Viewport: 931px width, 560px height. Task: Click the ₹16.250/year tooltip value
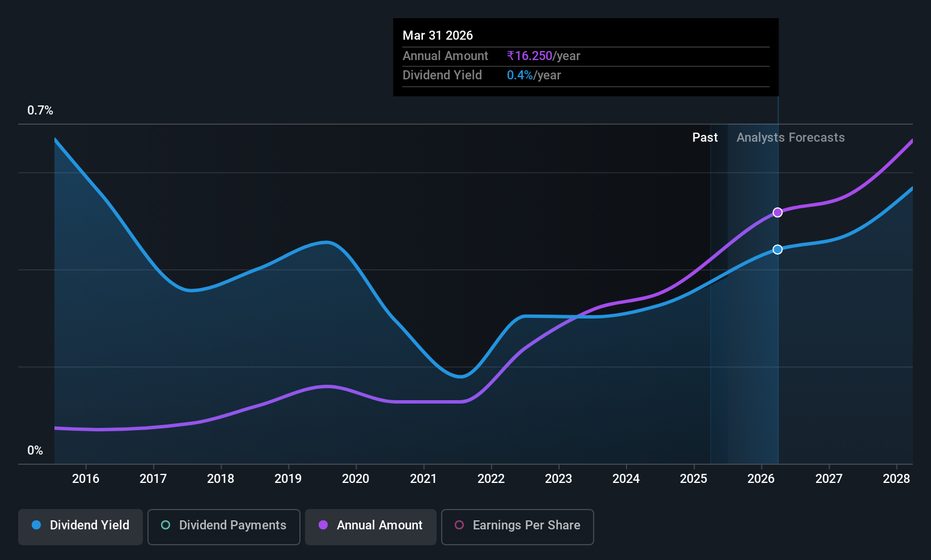coord(544,56)
